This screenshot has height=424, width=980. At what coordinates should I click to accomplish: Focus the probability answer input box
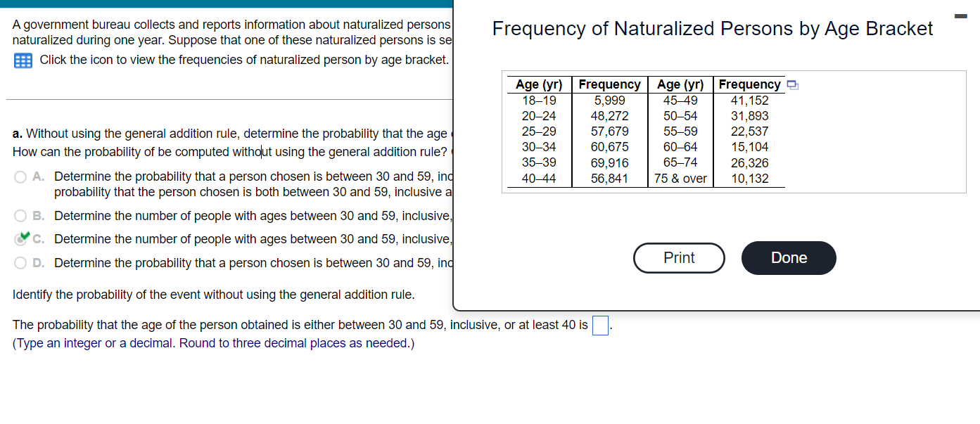(600, 326)
